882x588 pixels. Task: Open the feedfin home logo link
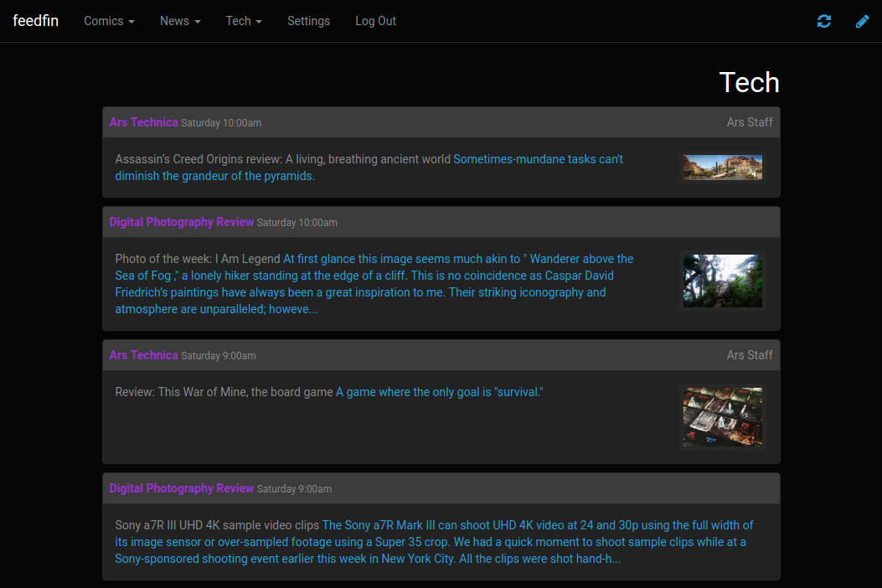tap(35, 21)
